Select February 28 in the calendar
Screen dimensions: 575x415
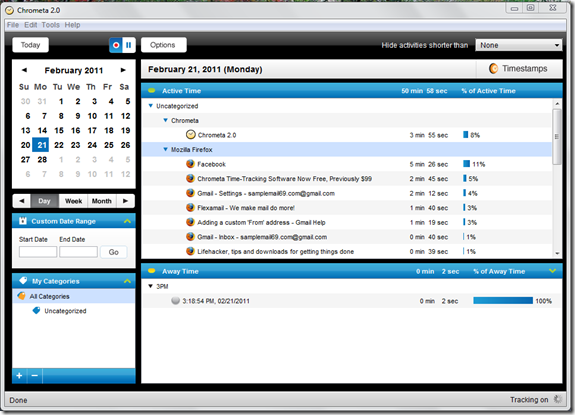pyautogui.click(x=42, y=159)
